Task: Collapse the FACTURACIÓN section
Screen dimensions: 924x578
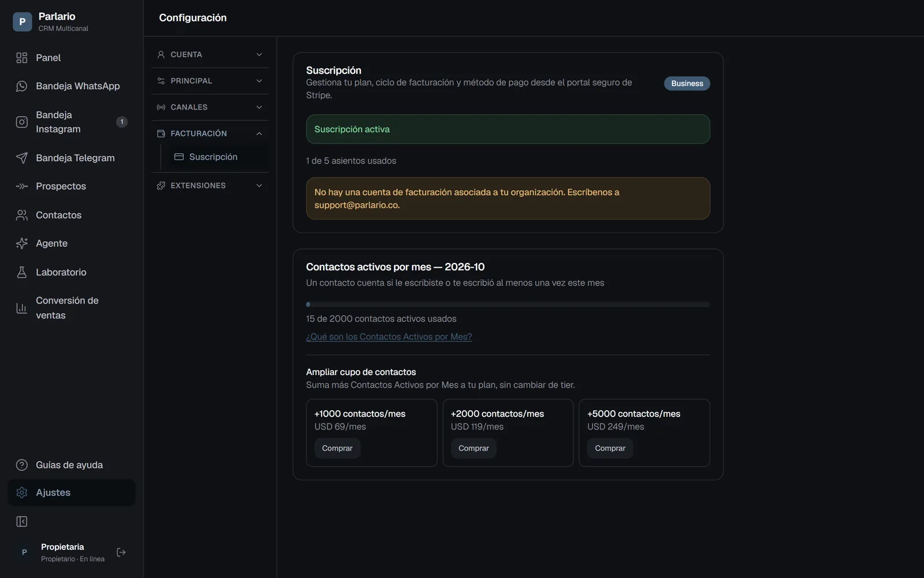Action: pyautogui.click(x=210, y=134)
